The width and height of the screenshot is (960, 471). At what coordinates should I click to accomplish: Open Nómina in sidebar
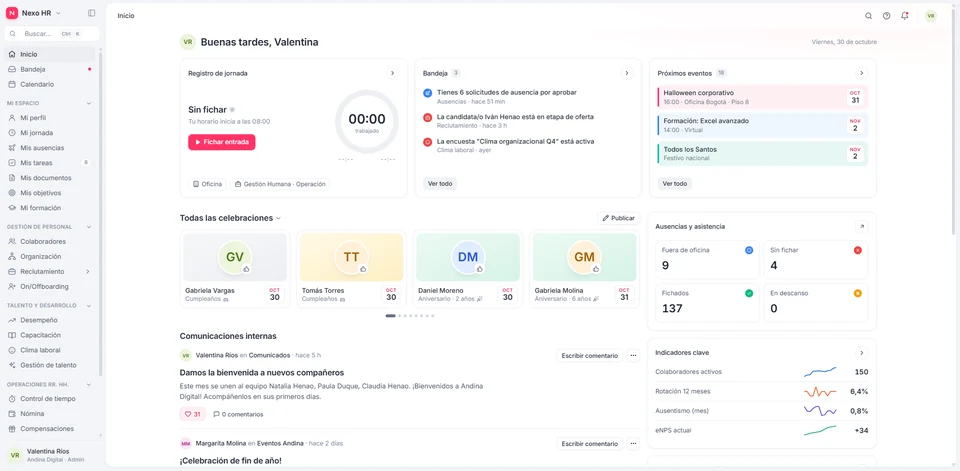[50, 413]
